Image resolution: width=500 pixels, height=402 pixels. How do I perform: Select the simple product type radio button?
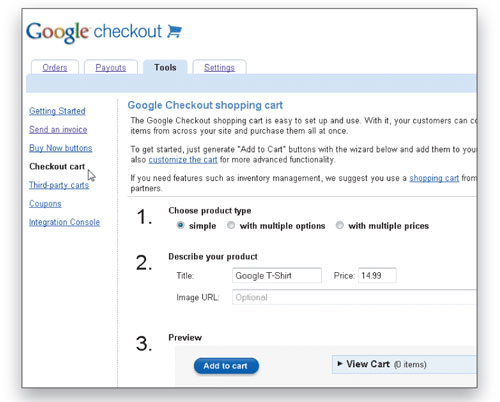(180, 225)
